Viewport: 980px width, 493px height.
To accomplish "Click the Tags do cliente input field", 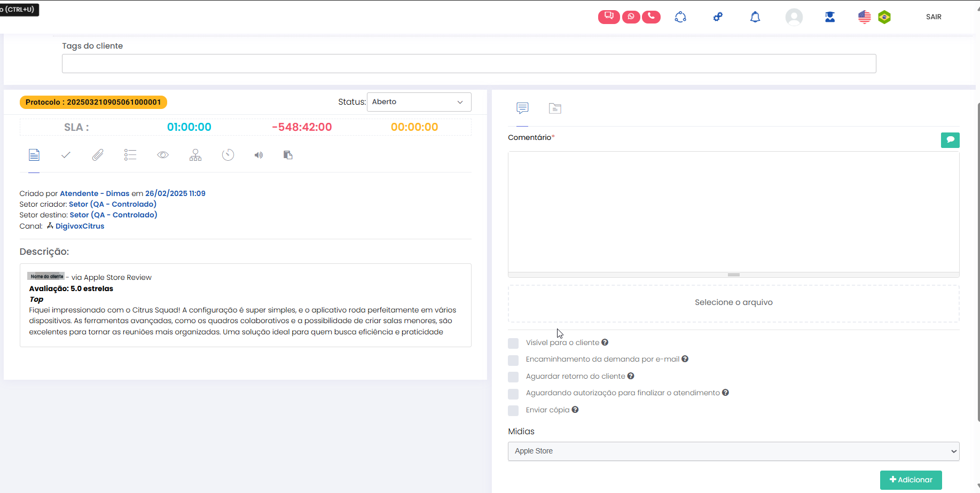I will tap(469, 64).
